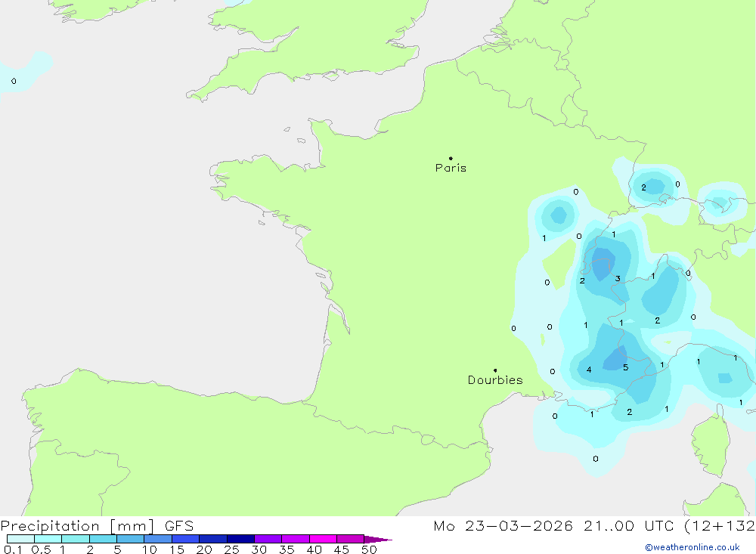Select the 45–50 mm magenta legend swatch

(x=350, y=539)
